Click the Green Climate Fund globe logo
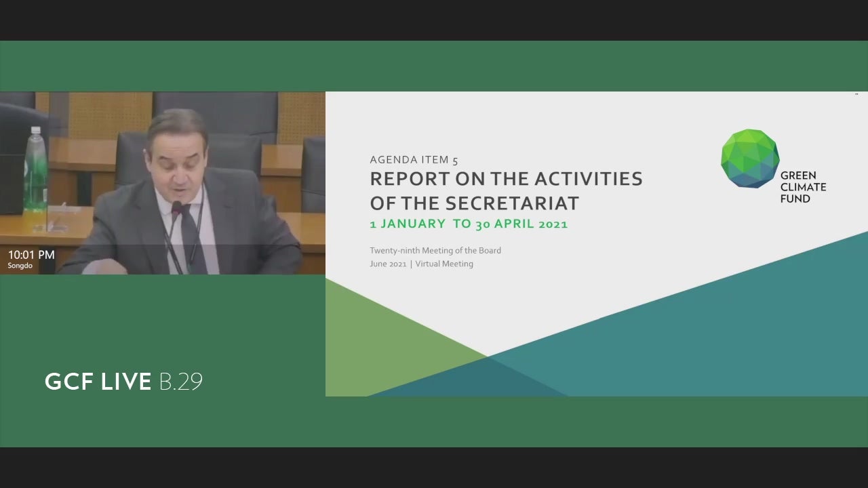 pos(750,158)
